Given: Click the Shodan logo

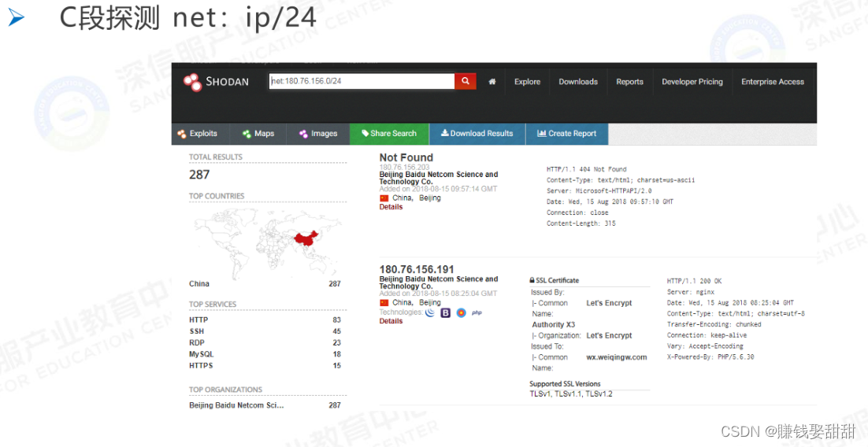Looking at the screenshot, I should tap(217, 82).
